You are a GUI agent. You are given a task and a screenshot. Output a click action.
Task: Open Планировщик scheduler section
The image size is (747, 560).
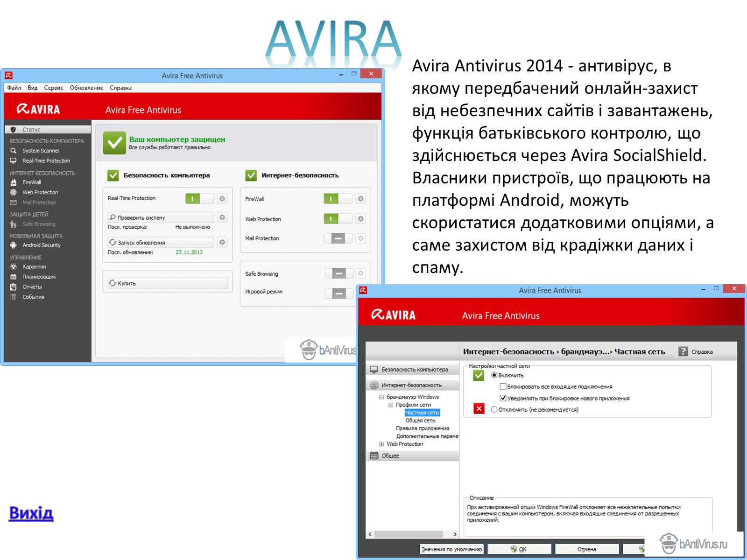coord(39,277)
